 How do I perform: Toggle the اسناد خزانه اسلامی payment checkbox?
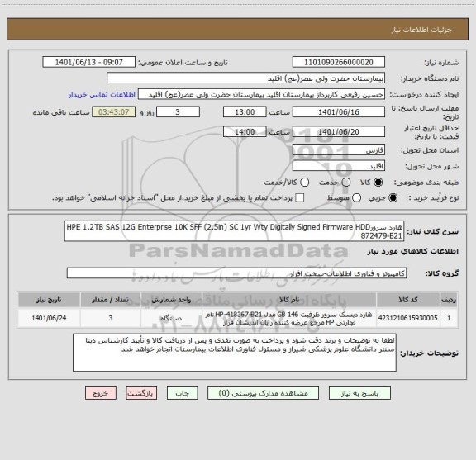click(300, 198)
